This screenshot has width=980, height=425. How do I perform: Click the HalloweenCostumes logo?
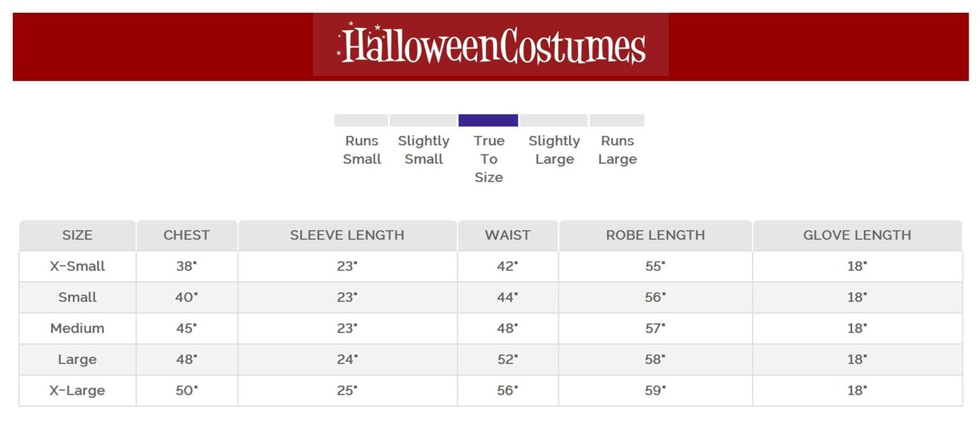(491, 46)
